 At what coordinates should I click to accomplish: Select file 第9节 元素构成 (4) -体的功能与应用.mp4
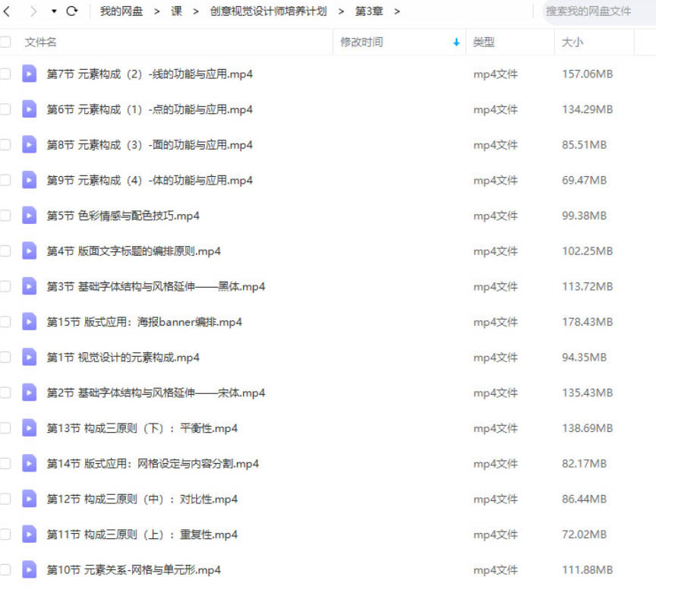(x=150, y=180)
